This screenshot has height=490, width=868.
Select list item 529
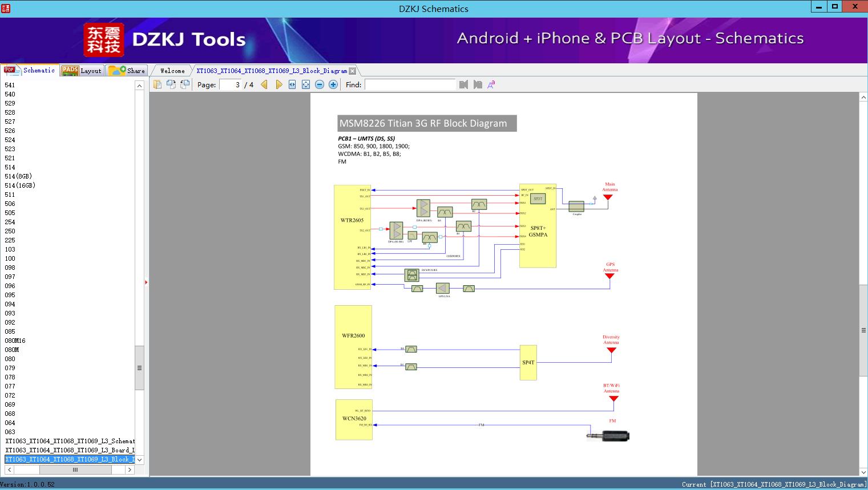coord(10,103)
